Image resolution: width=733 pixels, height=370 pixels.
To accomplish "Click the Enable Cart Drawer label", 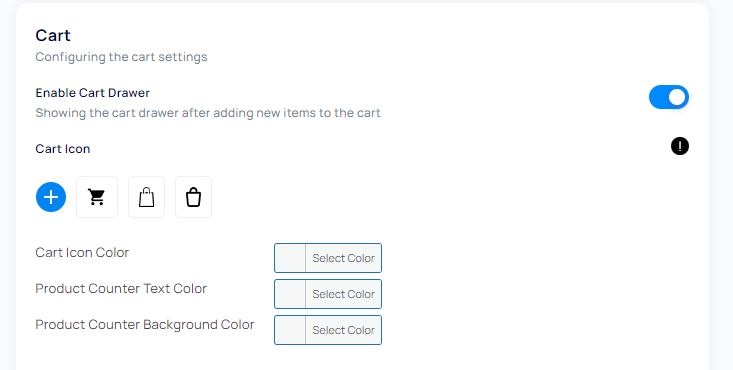I will click(x=93, y=93).
